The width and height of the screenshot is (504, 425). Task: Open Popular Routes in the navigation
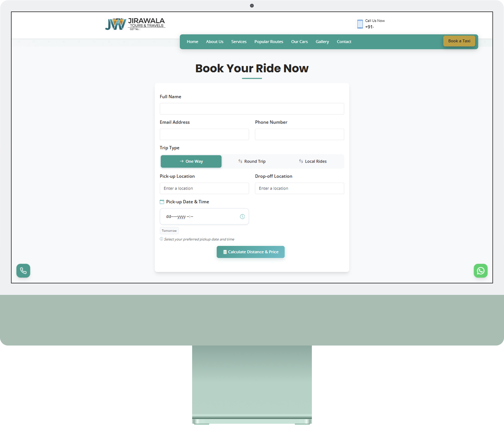pyautogui.click(x=269, y=42)
